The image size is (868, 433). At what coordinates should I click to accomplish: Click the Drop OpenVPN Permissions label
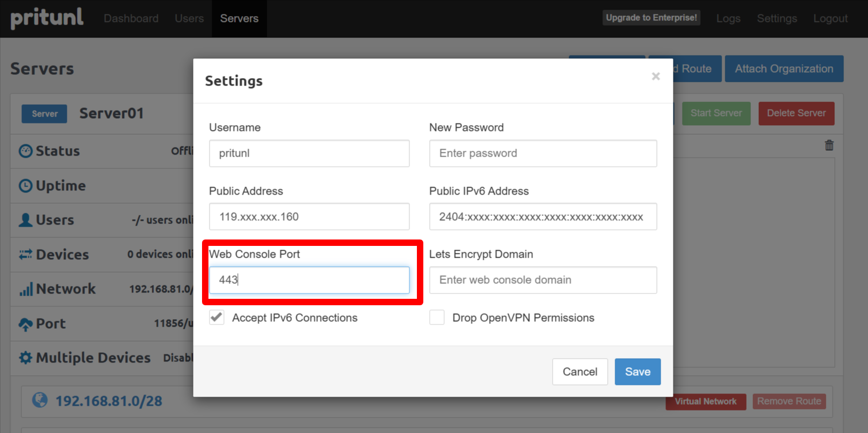point(523,318)
